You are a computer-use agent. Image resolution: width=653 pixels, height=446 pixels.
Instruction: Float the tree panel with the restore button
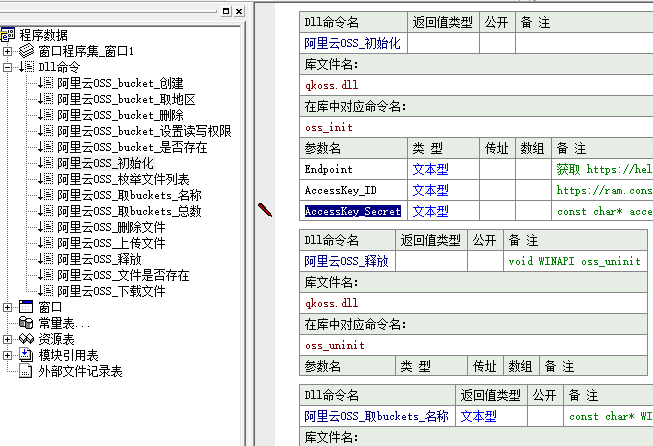[x=226, y=11]
